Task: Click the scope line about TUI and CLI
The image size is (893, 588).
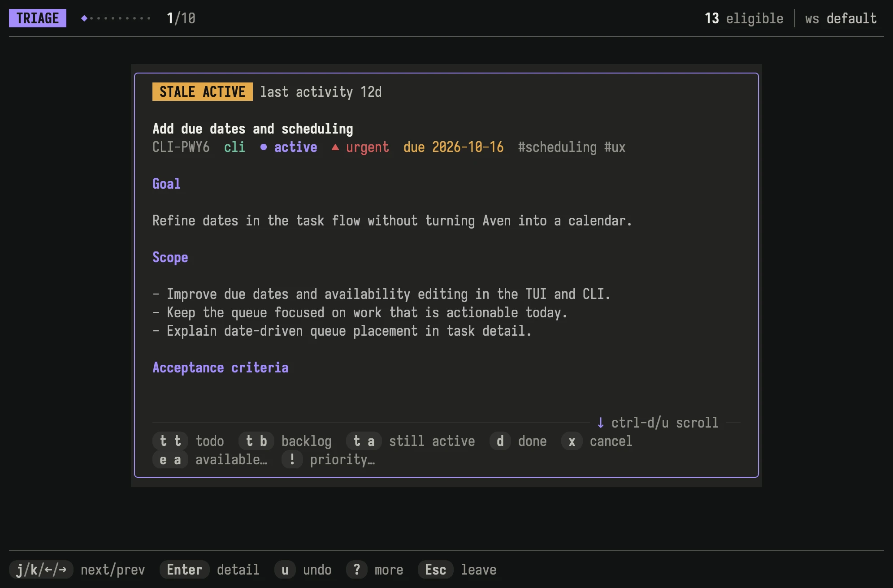Action: point(381,294)
